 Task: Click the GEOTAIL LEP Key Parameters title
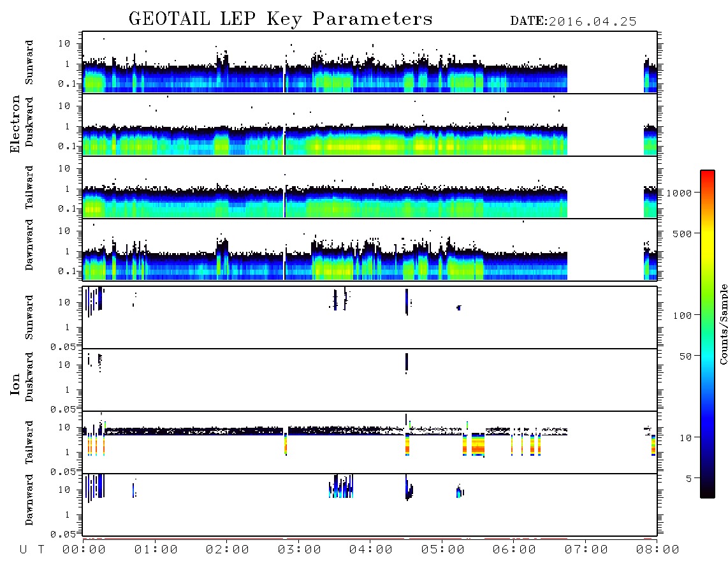click(280, 19)
